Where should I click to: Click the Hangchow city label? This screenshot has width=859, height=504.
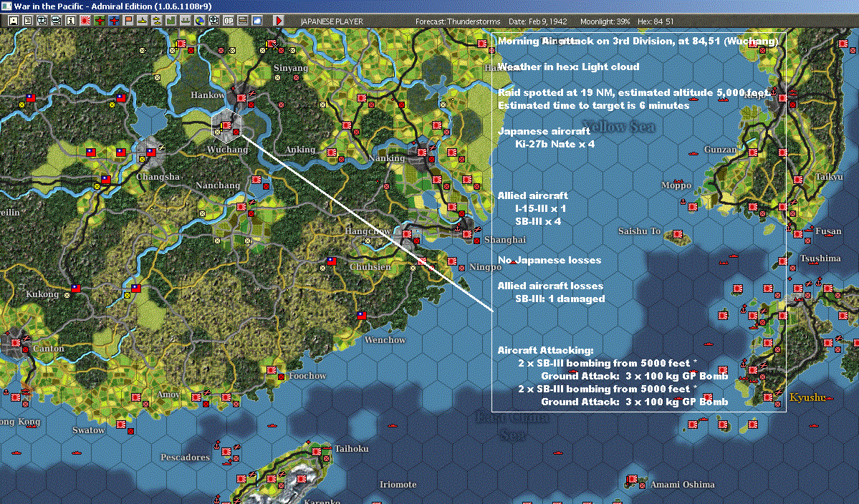click(368, 231)
